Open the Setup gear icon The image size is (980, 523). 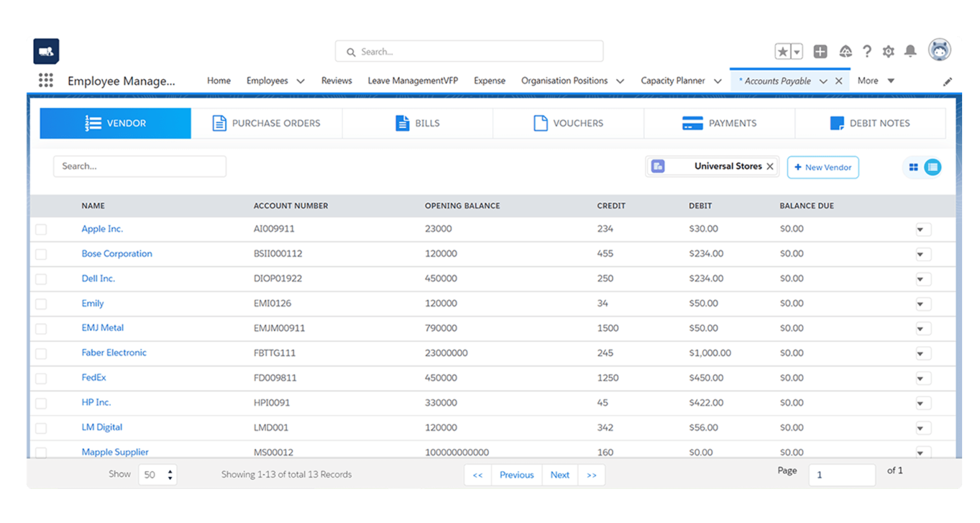(x=888, y=51)
